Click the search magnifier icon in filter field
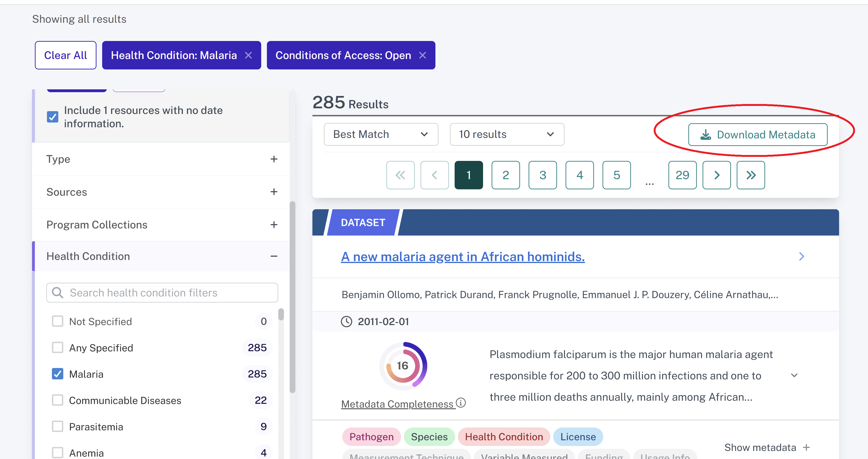The width and height of the screenshot is (868, 459). point(58,293)
